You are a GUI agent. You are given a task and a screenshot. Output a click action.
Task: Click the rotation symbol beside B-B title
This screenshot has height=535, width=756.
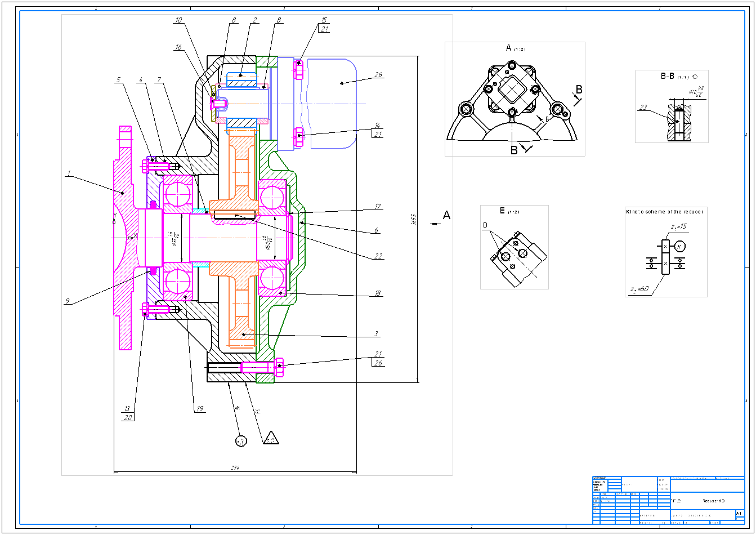(x=697, y=76)
